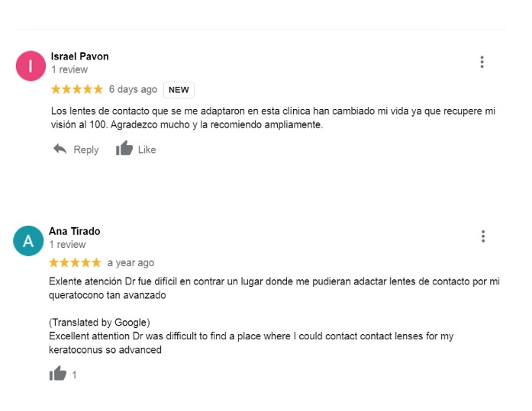Open three-dot menu for Ana Tirado's review

coord(483,236)
